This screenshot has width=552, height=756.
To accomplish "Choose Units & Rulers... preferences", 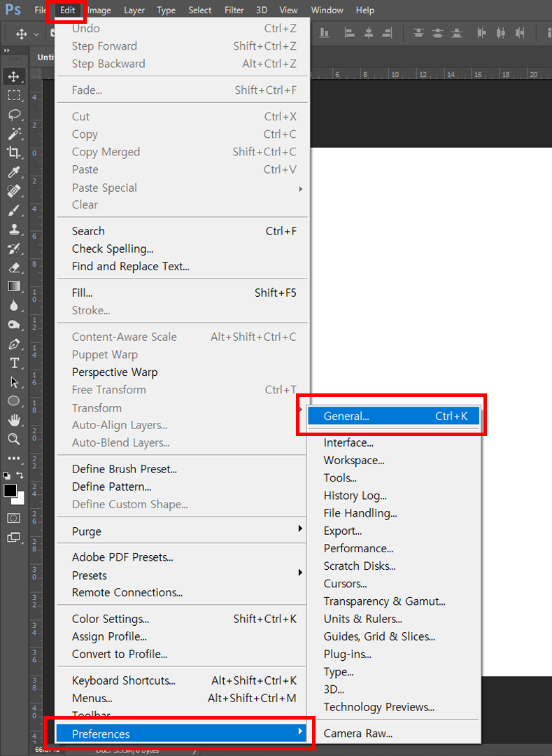I will (x=393, y=619).
